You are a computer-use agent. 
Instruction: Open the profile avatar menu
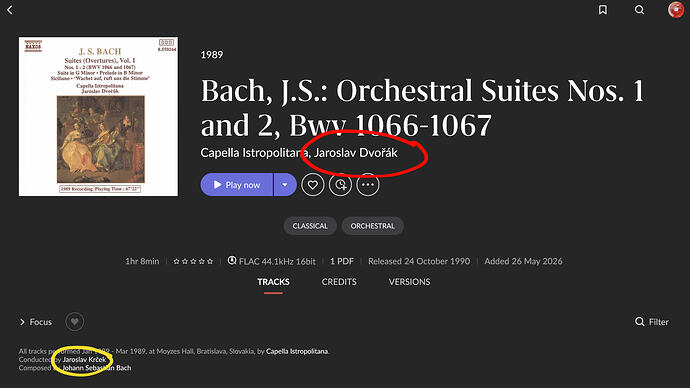click(676, 10)
